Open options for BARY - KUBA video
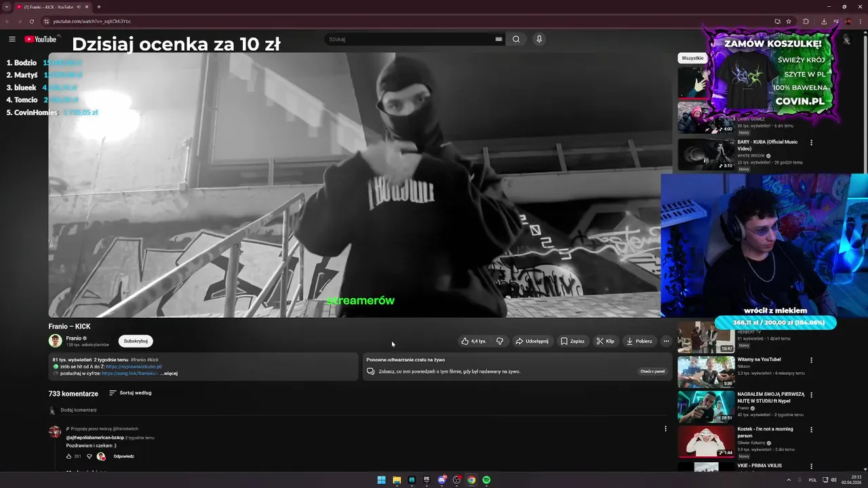This screenshot has width=868, height=488. pyautogui.click(x=811, y=143)
